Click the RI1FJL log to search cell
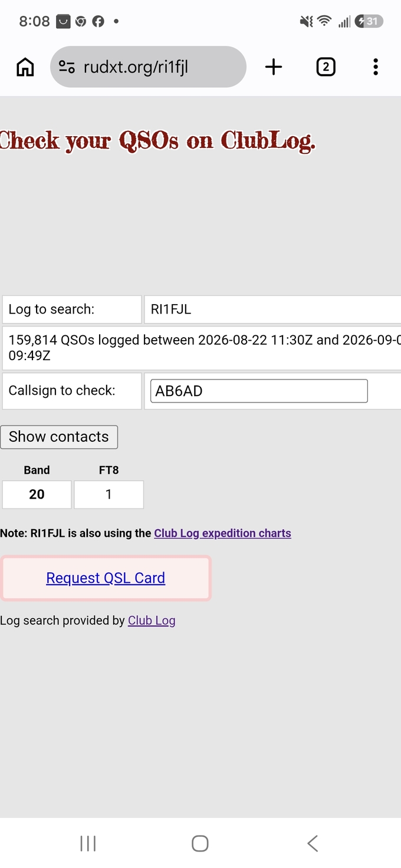Viewport: 401px width, 868px height. point(272,309)
